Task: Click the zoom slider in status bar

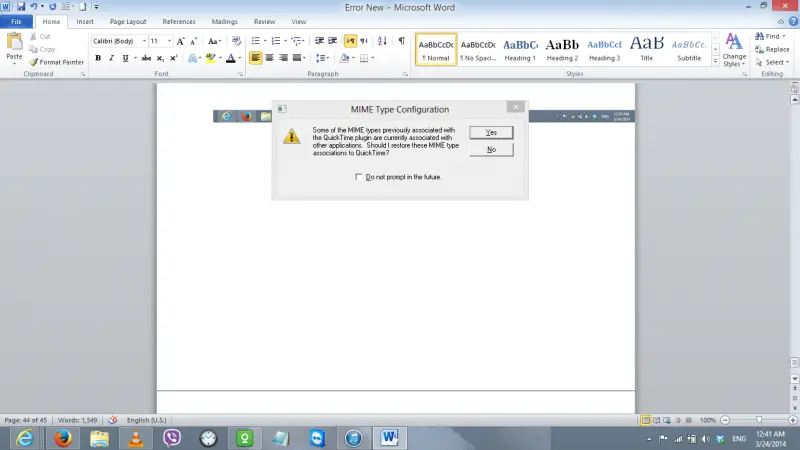Action: 758,420
